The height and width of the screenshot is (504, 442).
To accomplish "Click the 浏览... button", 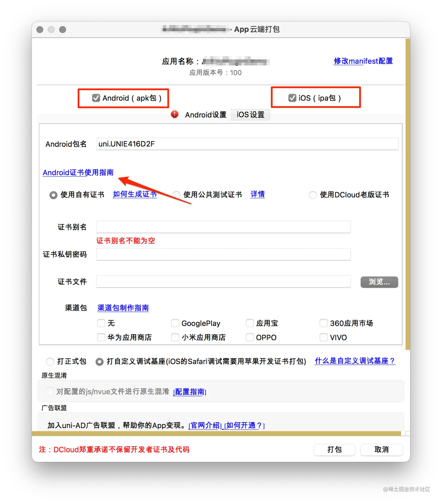I will point(379,282).
